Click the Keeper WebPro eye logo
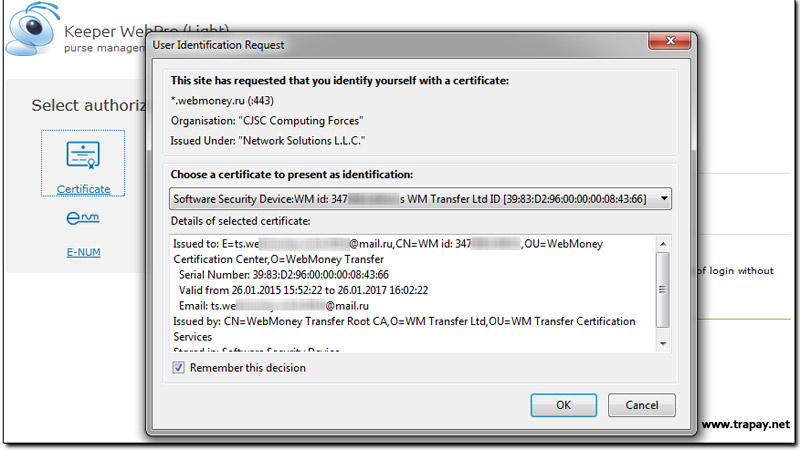The height and width of the screenshot is (450, 800). pyautogui.click(x=32, y=29)
